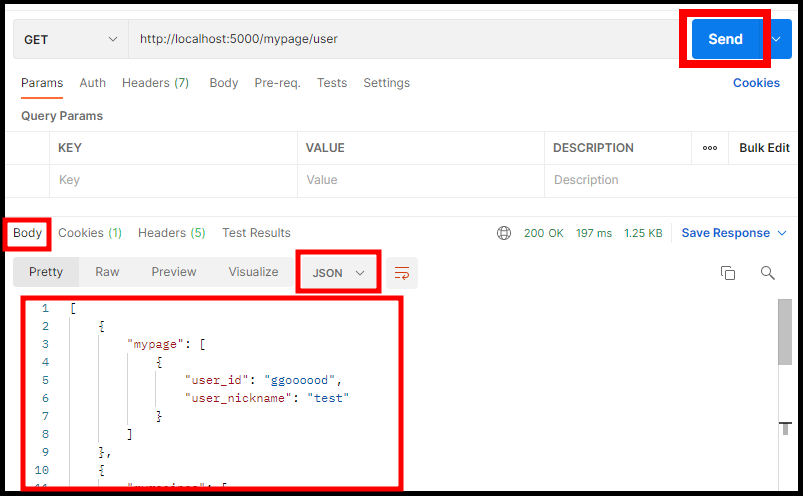Click the "mypage" key in response

(x=155, y=344)
